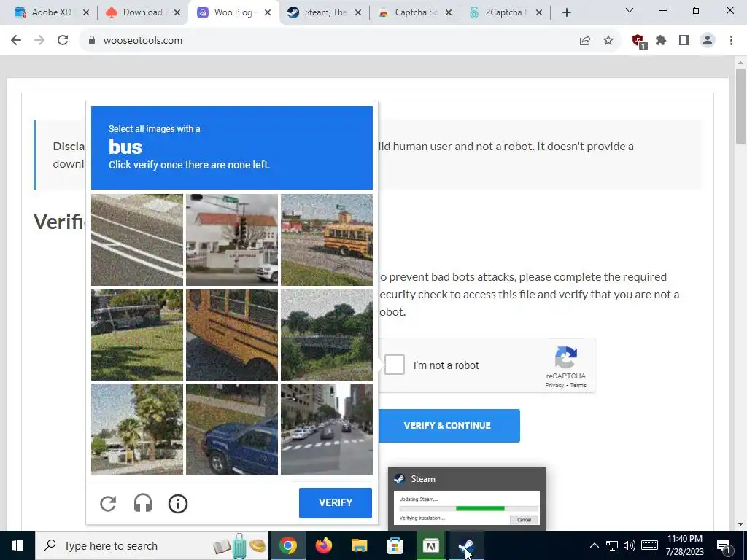This screenshot has width=747, height=560.
Task: Open the volume control
Action: pyautogui.click(x=630, y=545)
